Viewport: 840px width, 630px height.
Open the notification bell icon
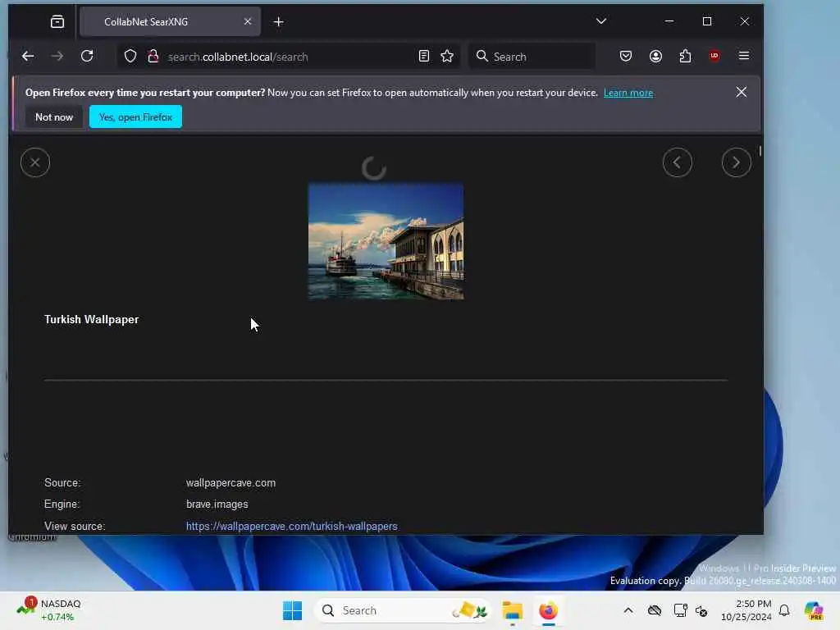tap(784, 610)
